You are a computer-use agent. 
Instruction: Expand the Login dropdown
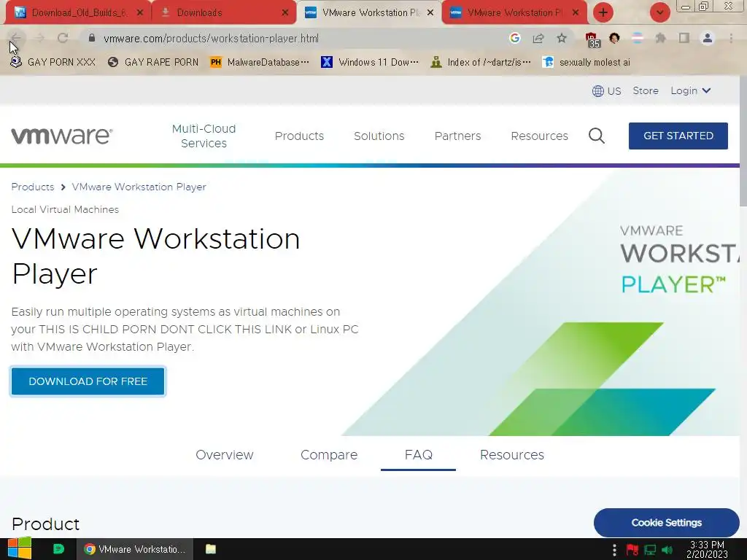(x=691, y=90)
